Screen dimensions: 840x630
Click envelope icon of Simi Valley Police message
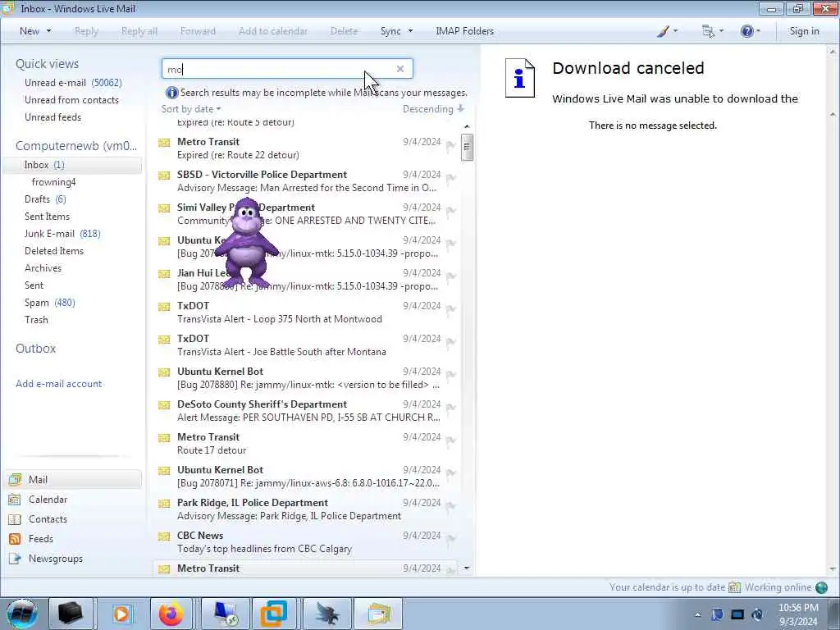click(x=164, y=208)
